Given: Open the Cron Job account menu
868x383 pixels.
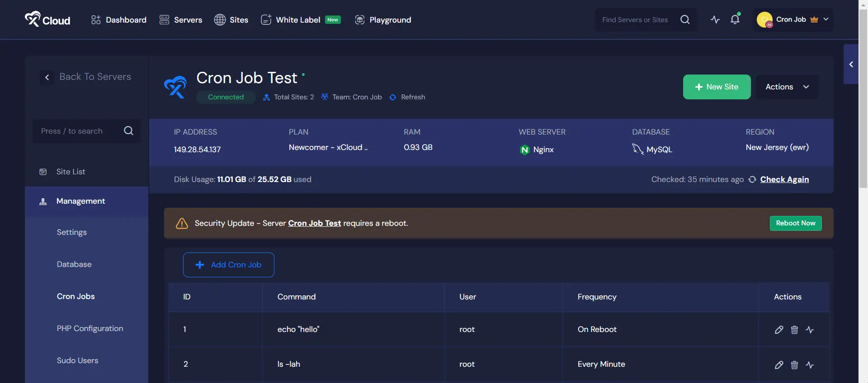Looking at the screenshot, I should pos(793,19).
